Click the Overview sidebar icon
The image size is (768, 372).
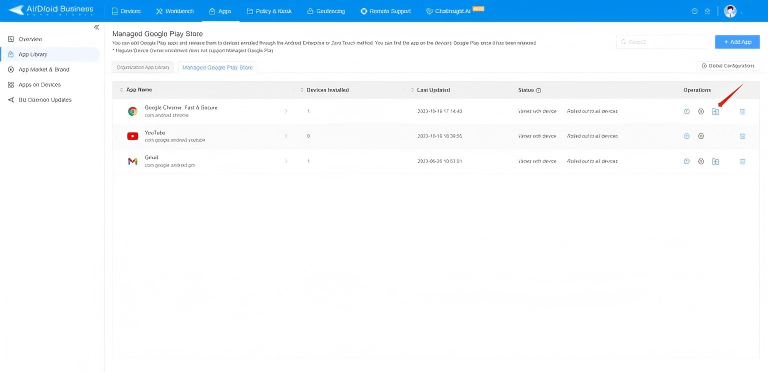click(x=11, y=39)
